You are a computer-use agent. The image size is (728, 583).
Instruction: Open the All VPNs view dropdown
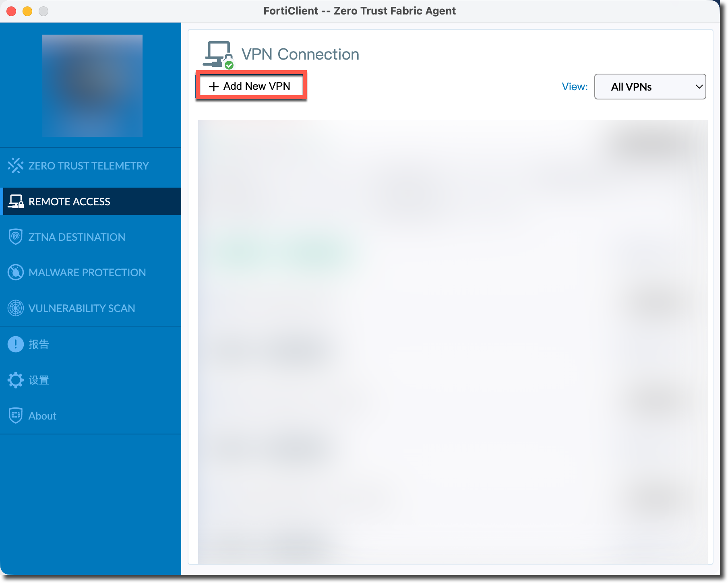point(650,87)
